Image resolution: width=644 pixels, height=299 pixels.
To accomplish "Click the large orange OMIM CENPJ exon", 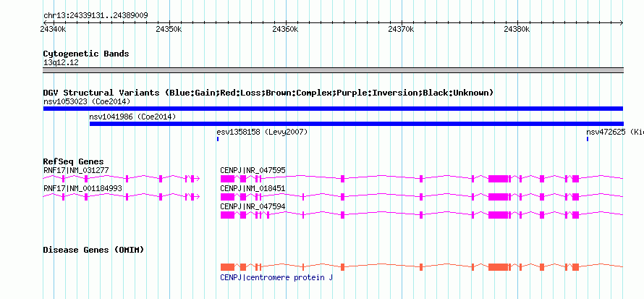I will point(498,267).
